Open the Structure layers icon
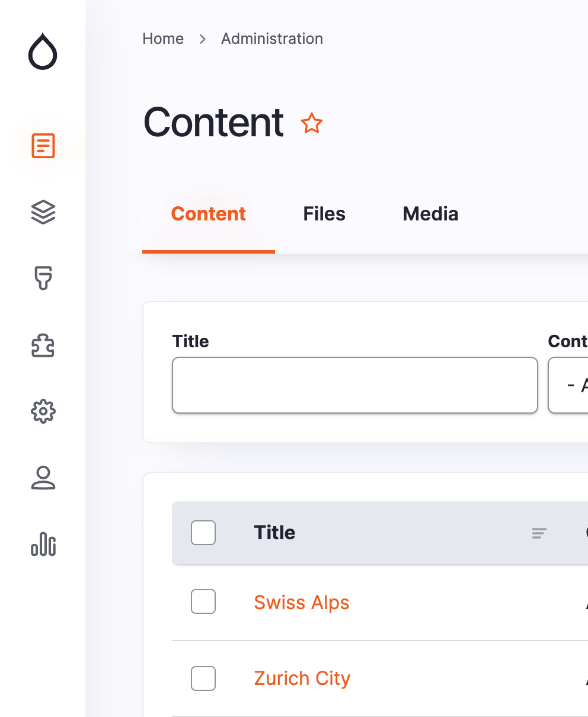Image resolution: width=588 pixels, height=717 pixels. point(43,212)
